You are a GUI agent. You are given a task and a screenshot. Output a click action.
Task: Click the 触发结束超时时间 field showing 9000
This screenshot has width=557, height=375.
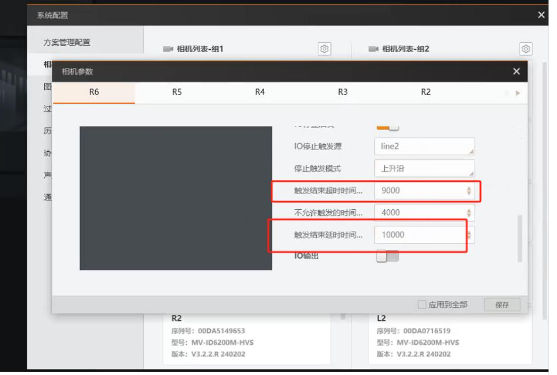coord(424,191)
